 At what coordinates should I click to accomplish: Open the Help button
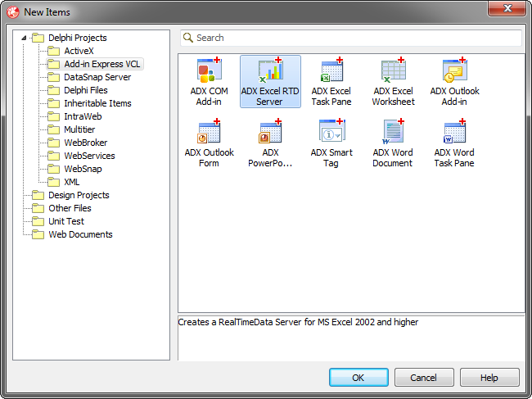pos(489,378)
